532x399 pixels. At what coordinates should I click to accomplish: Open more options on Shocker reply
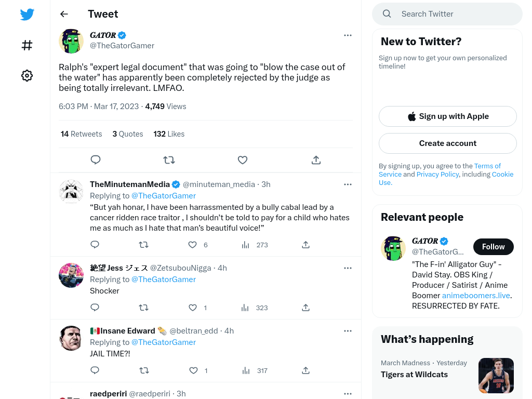pos(348,268)
